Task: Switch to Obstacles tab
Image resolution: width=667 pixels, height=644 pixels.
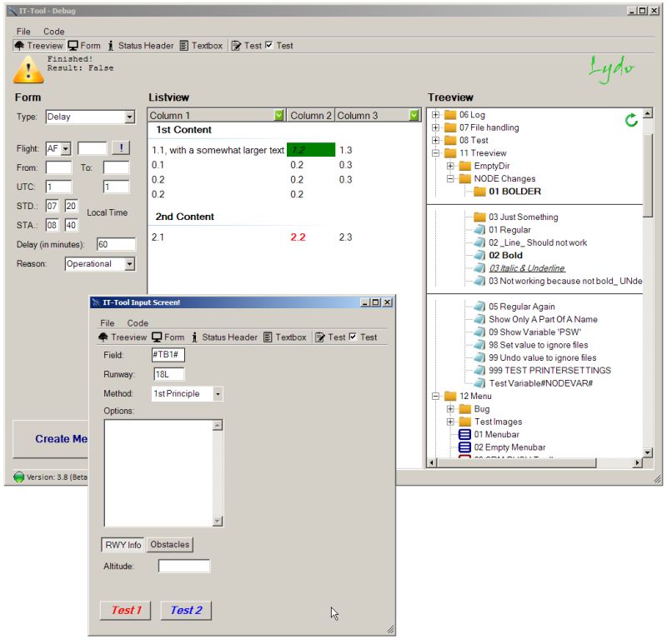Action: 170,545
